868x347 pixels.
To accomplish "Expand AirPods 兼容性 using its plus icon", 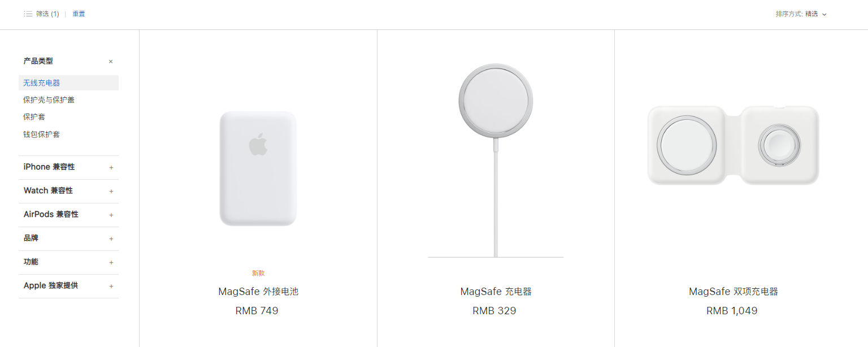I will 111,215.
